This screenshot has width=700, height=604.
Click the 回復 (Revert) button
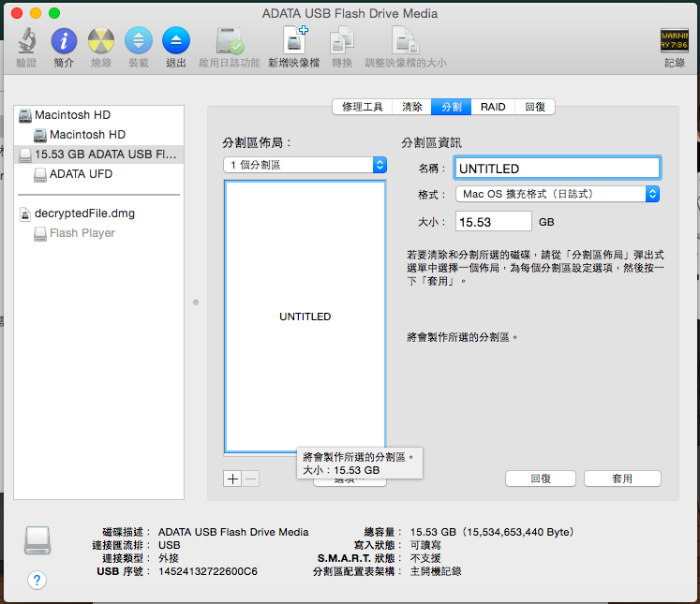(540, 479)
